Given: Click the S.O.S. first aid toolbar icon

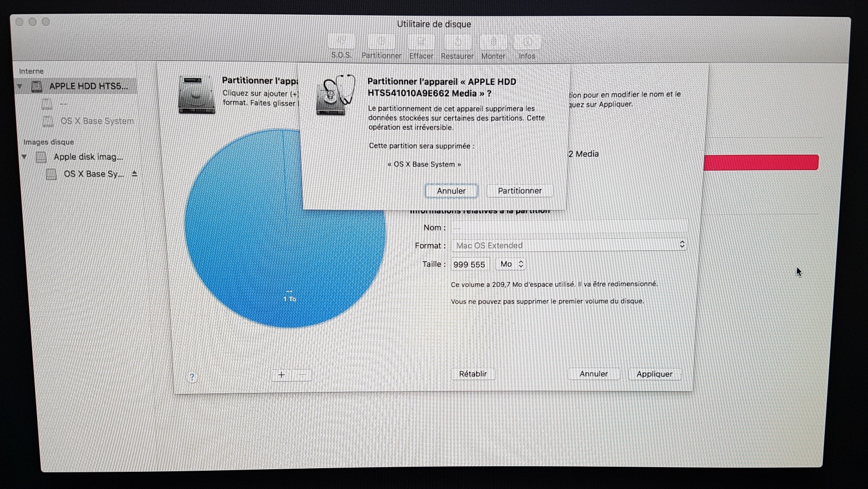Looking at the screenshot, I should pyautogui.click(x=341, y=41).
